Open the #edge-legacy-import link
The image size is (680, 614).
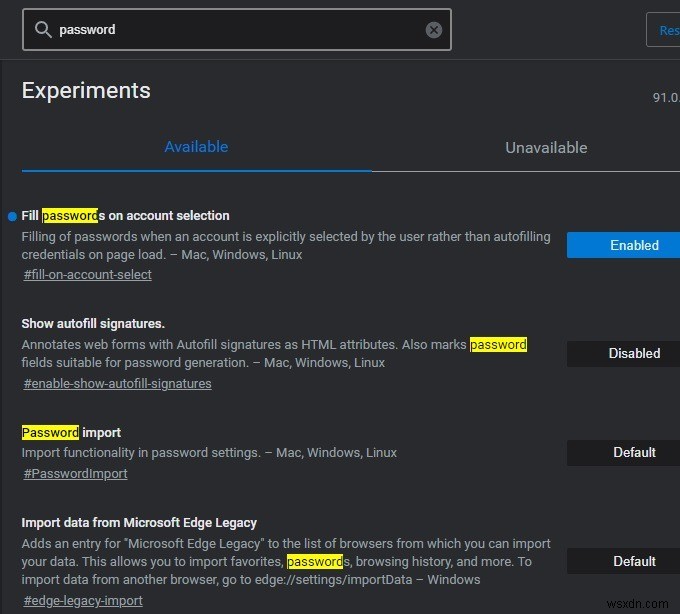[x=83, y=601]
